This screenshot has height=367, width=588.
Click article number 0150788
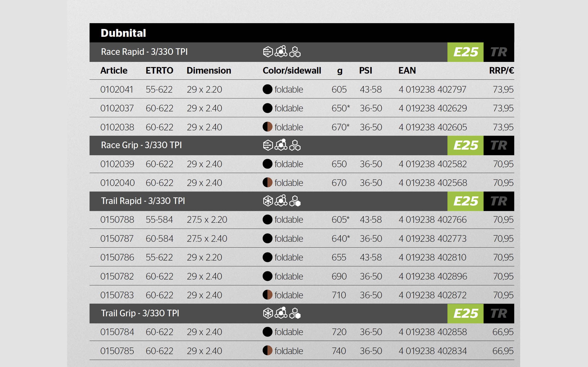pos(117,220)
